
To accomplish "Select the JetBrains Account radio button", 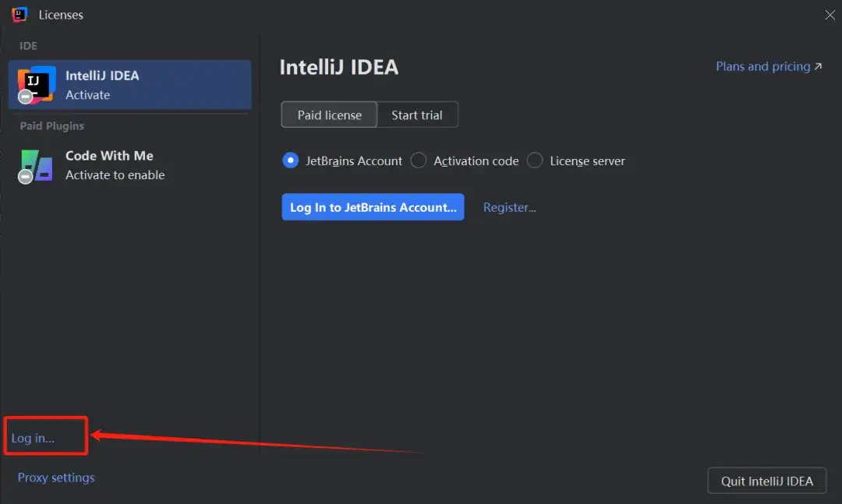I will (x=291, y=160).
